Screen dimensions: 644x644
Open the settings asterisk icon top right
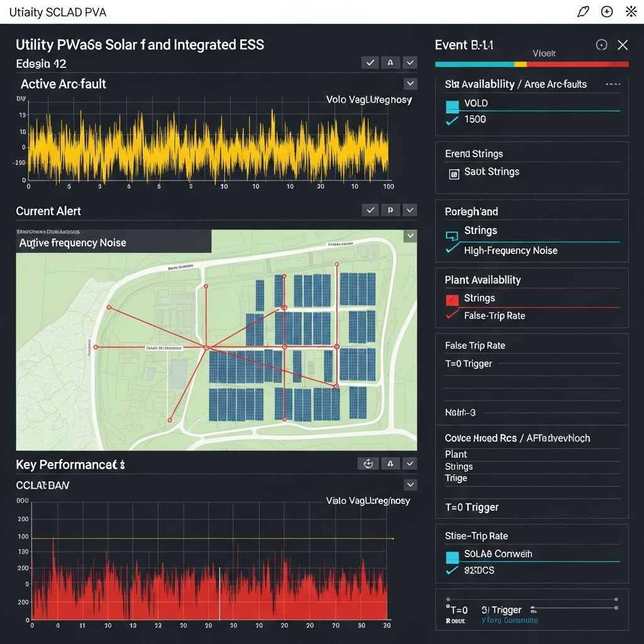click(631, 11)
